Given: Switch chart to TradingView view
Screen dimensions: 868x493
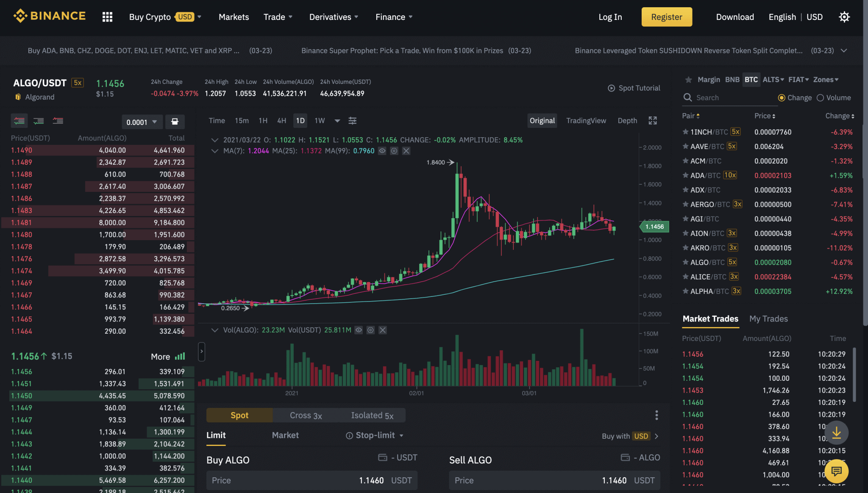Looking at the screenshot, I should click(x=586, y=121).
